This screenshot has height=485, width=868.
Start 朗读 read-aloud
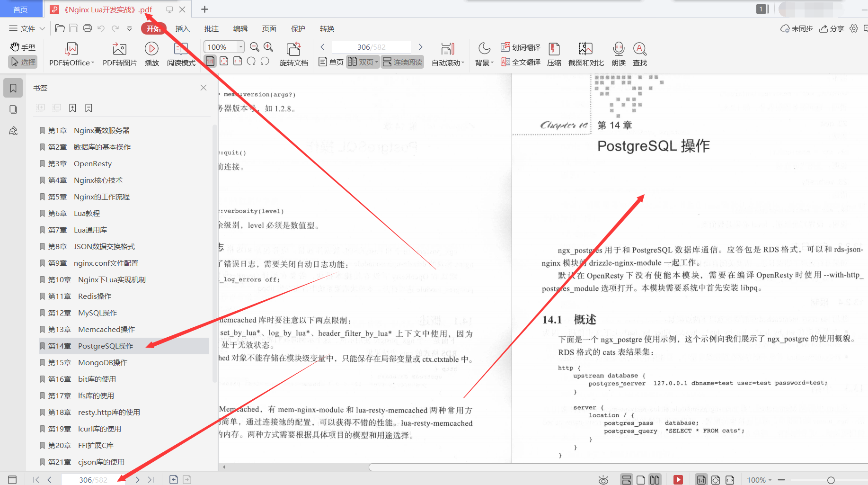tap(618, 53)
